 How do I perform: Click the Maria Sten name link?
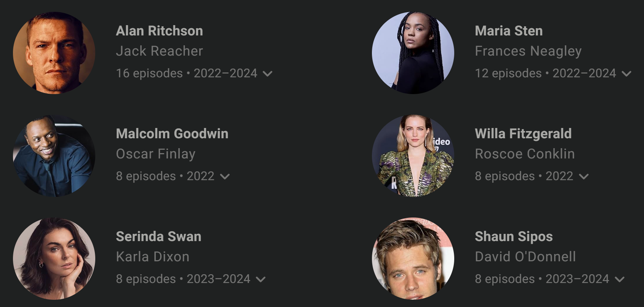pos(509,31)
